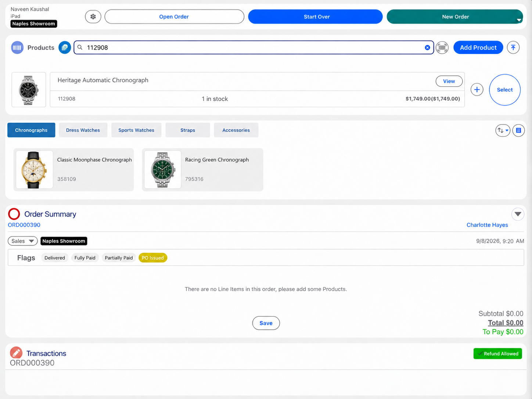Click the Open Order button
The height and width of the screenshot is (399, 532).
point(174,17)
